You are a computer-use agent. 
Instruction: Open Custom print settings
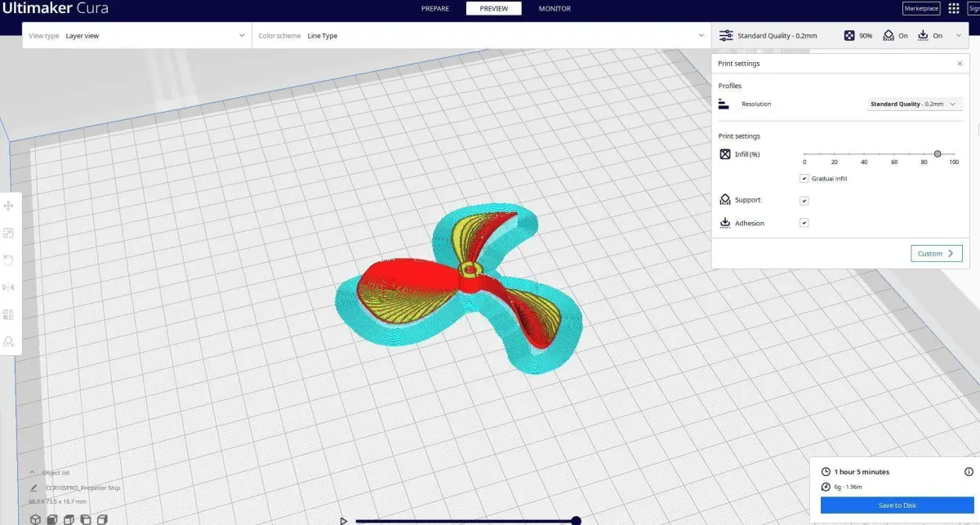[x=936, y=254]
